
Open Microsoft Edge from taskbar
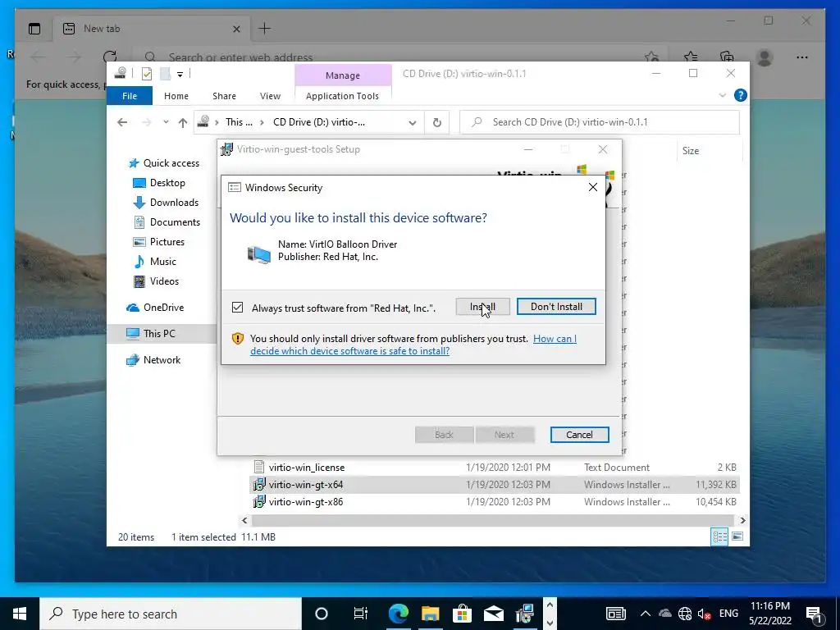click(x=398, y=614)
